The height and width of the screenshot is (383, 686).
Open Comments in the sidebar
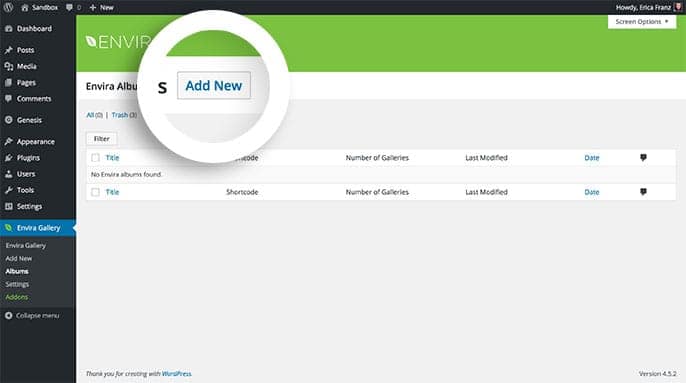pos(34,98)
